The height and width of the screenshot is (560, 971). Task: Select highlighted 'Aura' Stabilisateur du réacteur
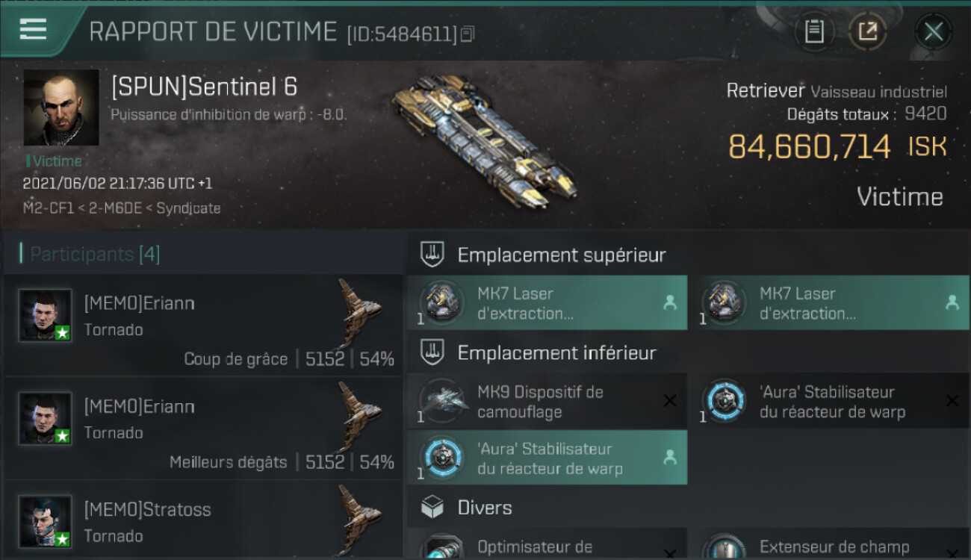click(547, 458)
